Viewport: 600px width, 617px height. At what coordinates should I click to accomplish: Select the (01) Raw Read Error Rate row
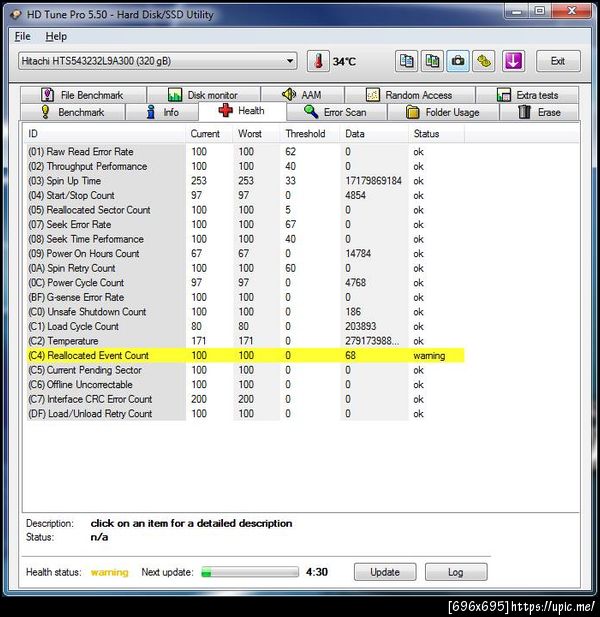pos(246,151)
